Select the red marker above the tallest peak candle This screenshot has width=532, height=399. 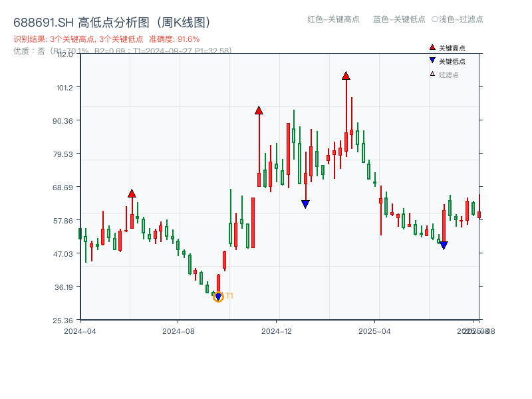click(346, 75)
